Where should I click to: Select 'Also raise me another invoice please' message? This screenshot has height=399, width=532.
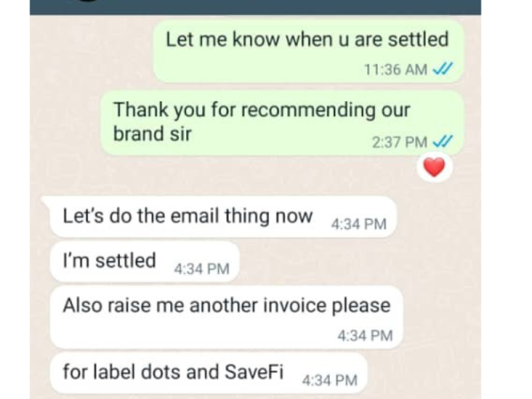point(226,317)
